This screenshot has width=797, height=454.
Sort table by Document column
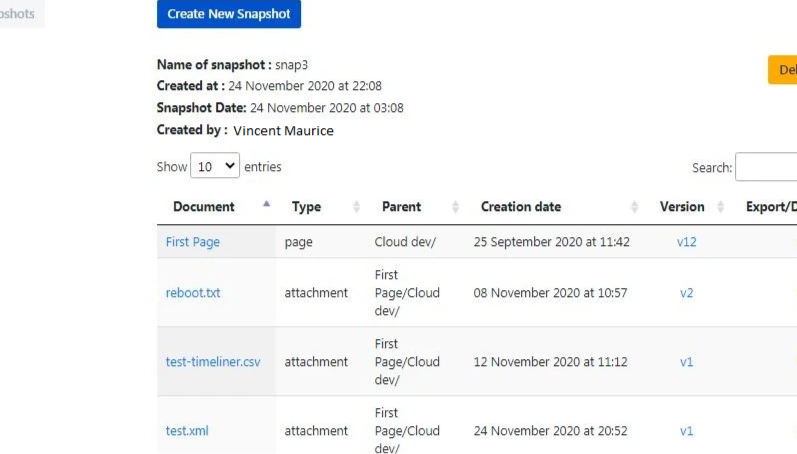pyautogui.click(x=266, y=206)
